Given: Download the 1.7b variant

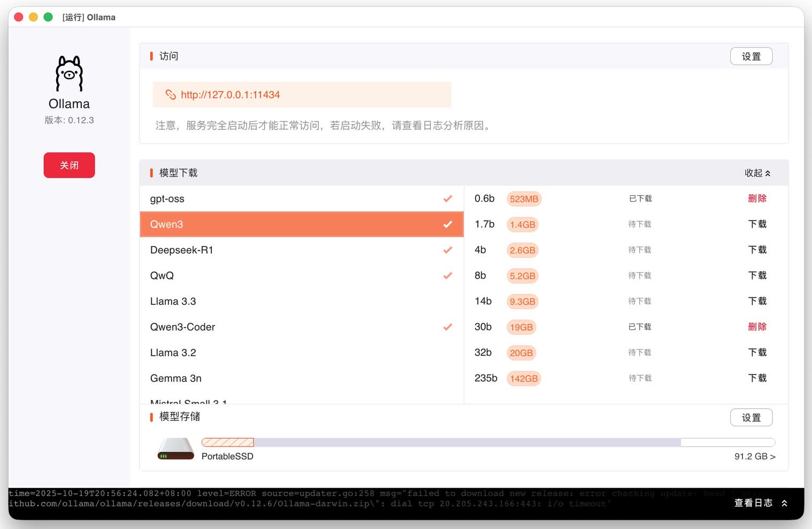Looking at the screenshot, I should coord(757,224).
